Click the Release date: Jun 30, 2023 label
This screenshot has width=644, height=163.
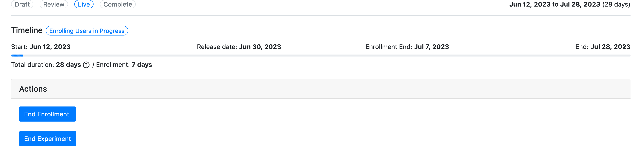pos(239,47)
